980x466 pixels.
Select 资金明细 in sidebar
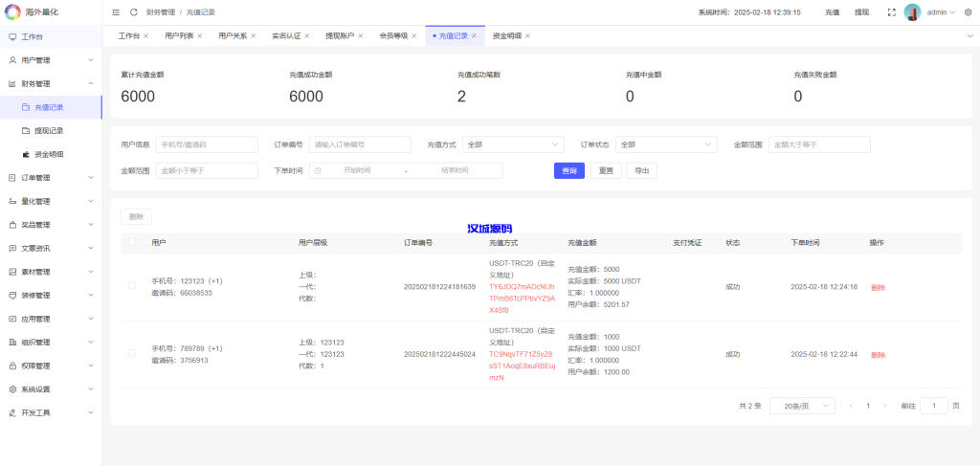(52, 154)
